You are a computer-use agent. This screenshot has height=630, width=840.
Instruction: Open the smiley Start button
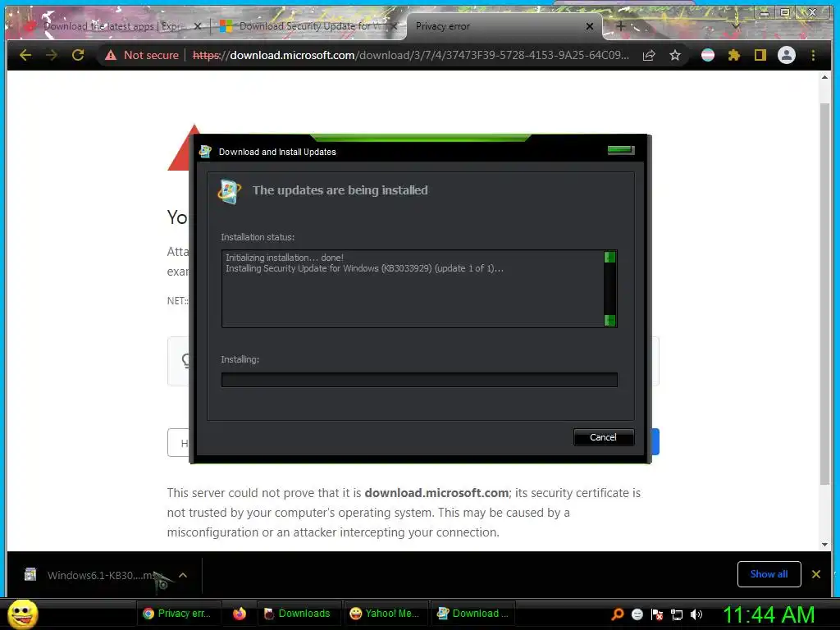(23, 614)
